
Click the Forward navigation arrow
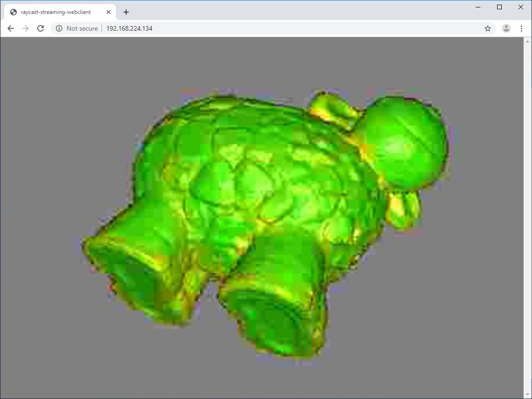[x=26, y=28]
